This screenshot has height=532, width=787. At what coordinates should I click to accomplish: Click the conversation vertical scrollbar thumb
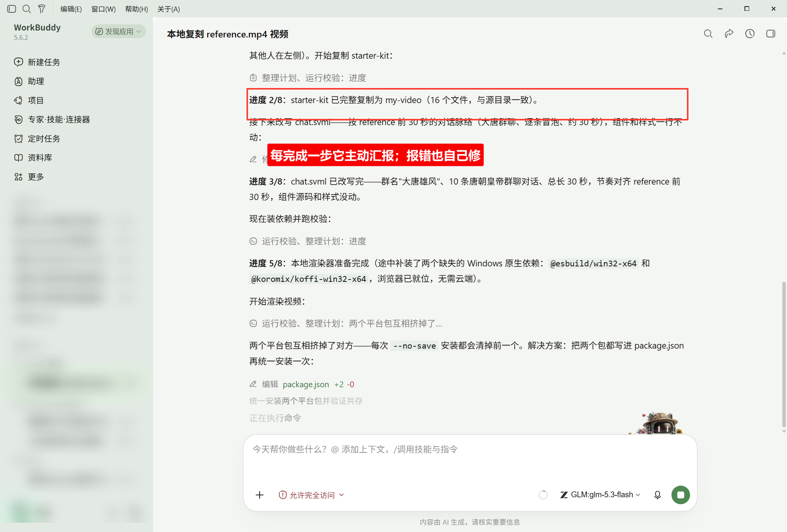click(x=784, y=354)
